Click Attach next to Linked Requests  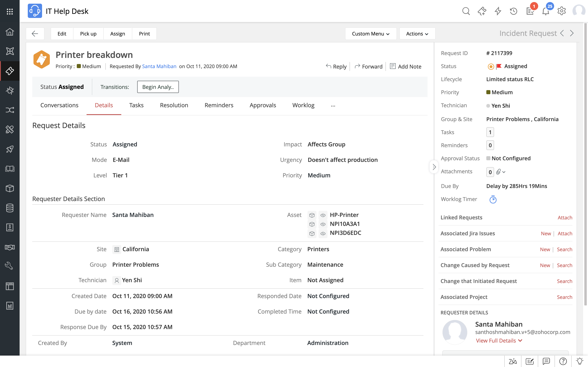point(565,218)
